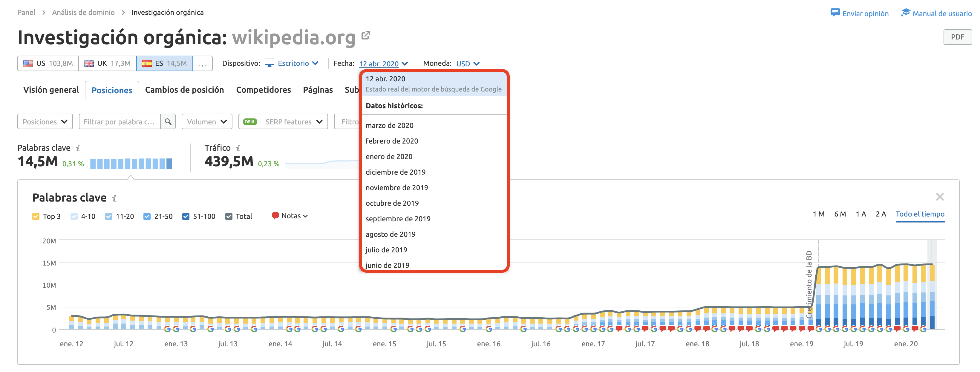Set chart range to 1 M

[819, 214]
